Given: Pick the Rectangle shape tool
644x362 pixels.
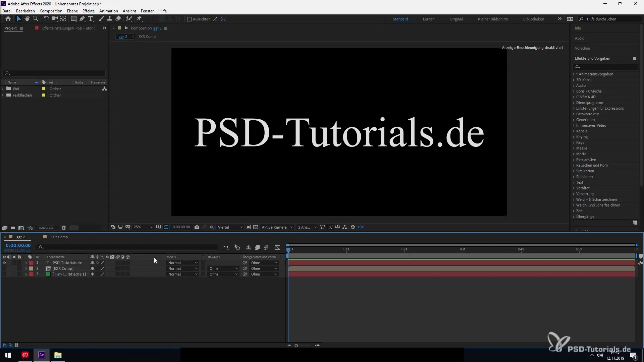Looking at the screenshot, I should coord(74,19).
